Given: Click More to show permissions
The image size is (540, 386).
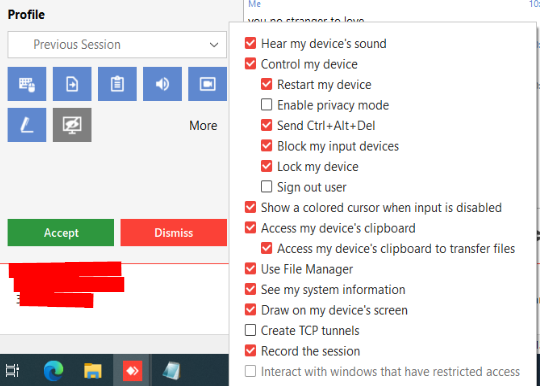Looking at the screenshot, I should pyautogui.click(x=203, y=125).
